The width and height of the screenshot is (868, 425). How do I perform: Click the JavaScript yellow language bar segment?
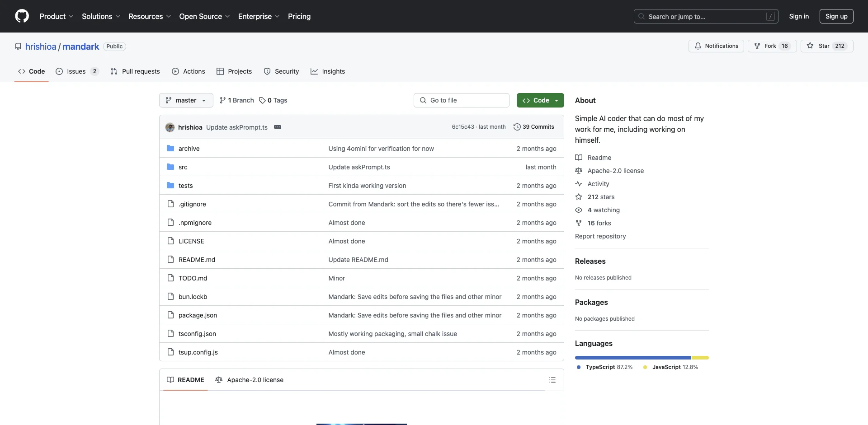[x=700, y=358]
